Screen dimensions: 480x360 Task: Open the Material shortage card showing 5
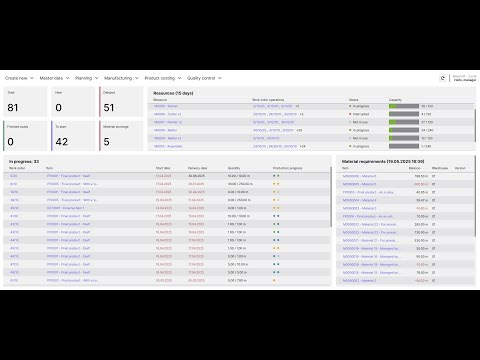pyautogui.click(x=121, y=136)
